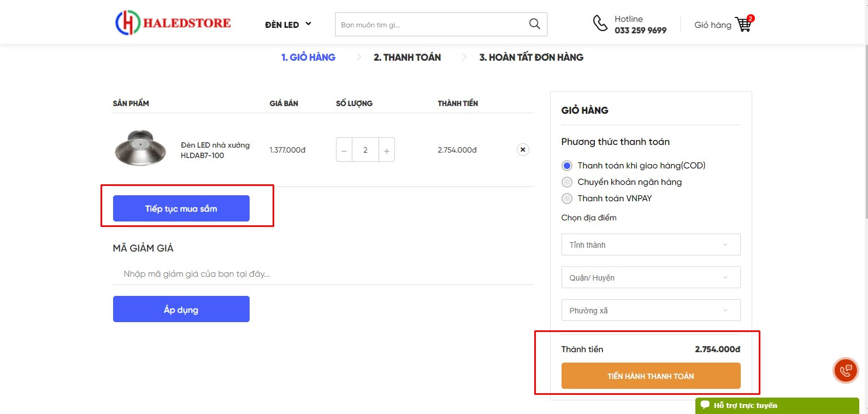Expand the Tỉnh thành dropdown

click(650, 245)
